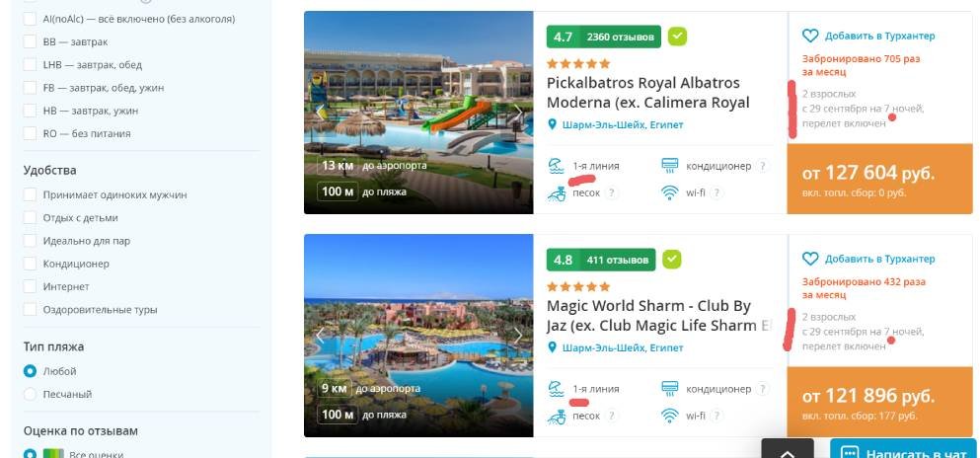Image resolution: width=980 pixels, height=458 pixels.
Task: Open Magic World Sharm pool photo thumbnail
Action: 418,336
